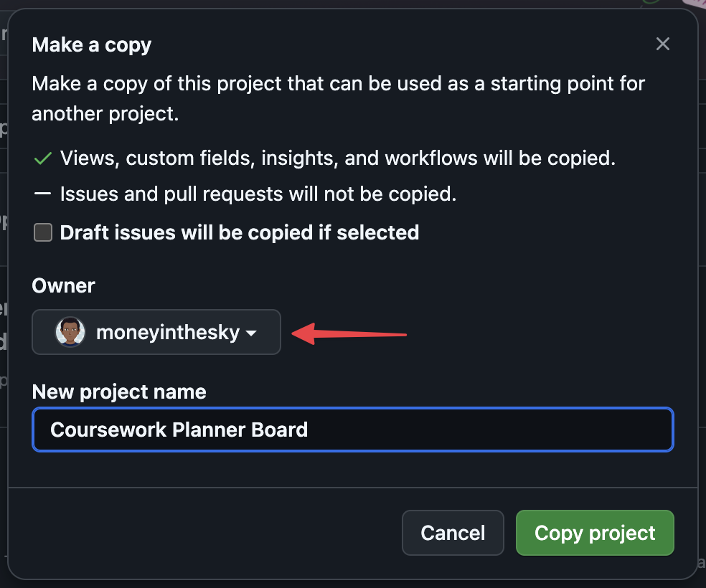Close the Make a copy dialog
Viewport: 706px width, 588px height.
click(662, 44)
